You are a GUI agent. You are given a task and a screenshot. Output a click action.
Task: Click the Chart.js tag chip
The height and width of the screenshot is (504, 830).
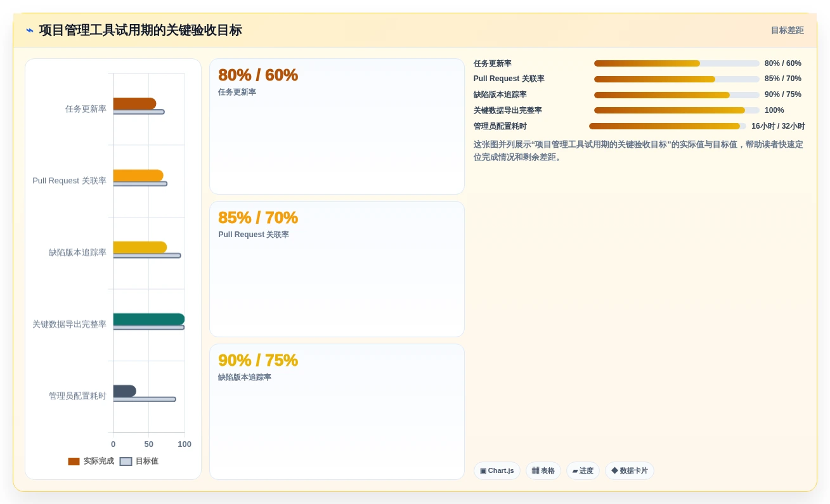(497, 470)
